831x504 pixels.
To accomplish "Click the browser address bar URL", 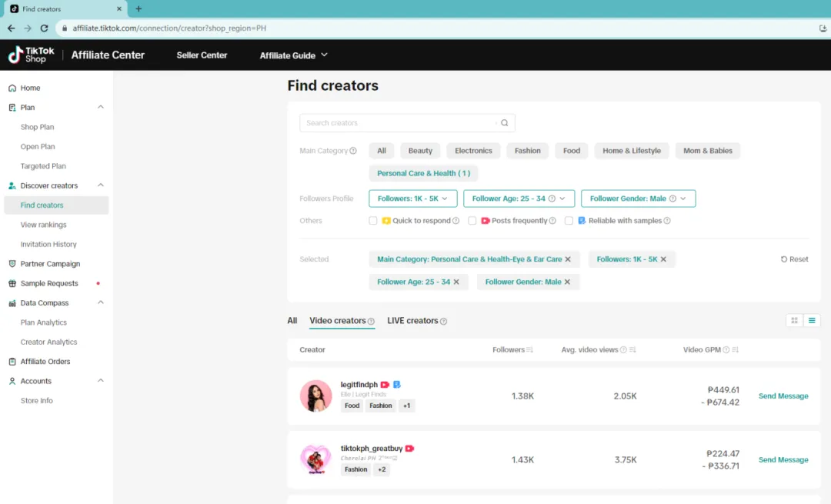I will point(169,28).
